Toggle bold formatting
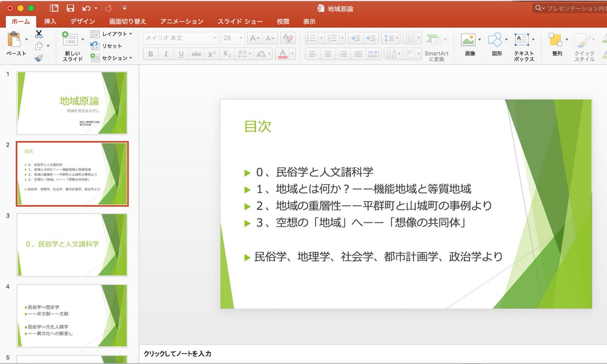Viewport: 607px width, 364px height. 151,54
